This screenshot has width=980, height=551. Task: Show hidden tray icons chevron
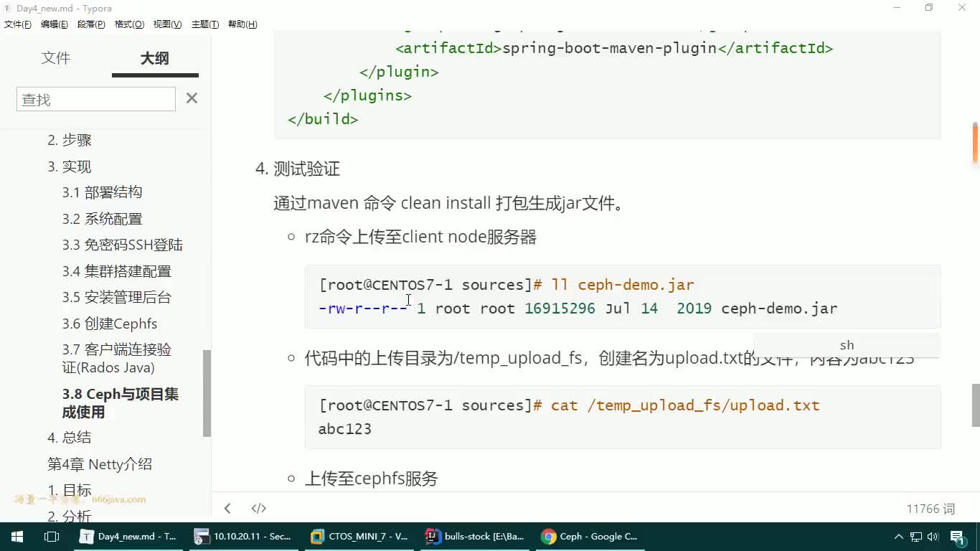coord(898,537)
